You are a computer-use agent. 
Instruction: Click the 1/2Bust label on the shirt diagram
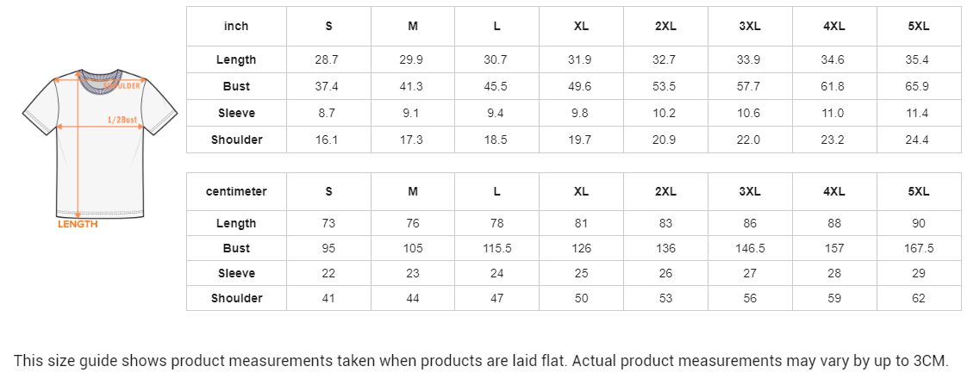122,120
